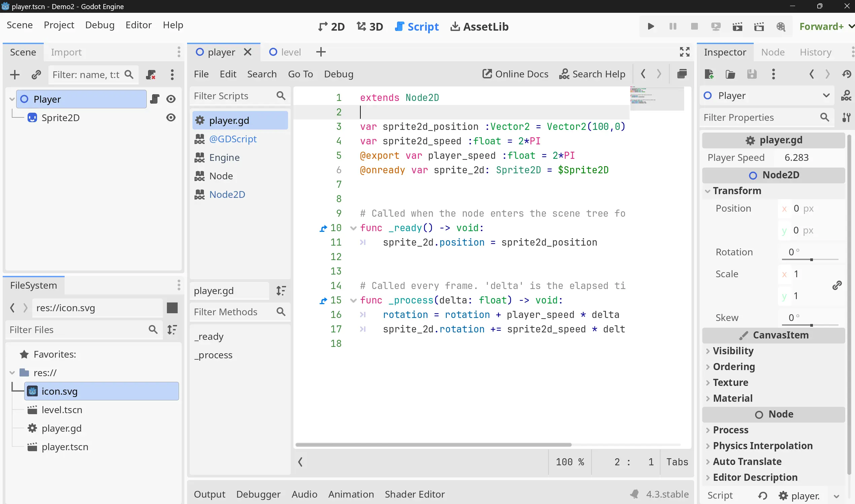Add a new child node

(x=14, y=75)
